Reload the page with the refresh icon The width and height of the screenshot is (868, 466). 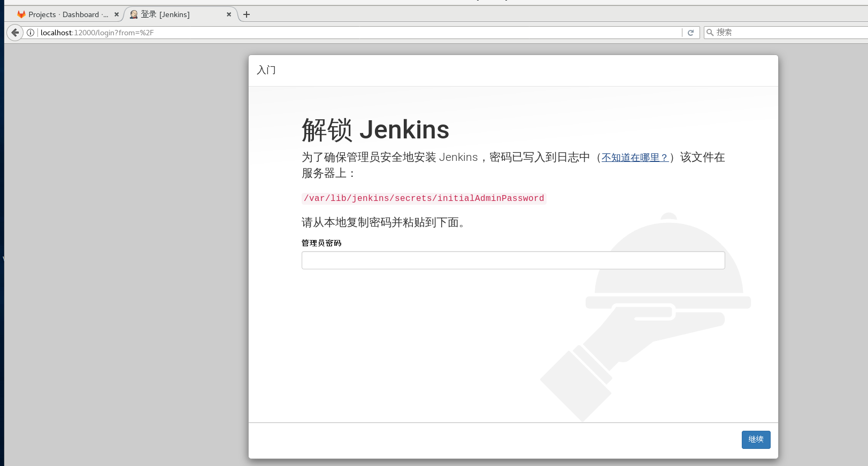(690, 33)
